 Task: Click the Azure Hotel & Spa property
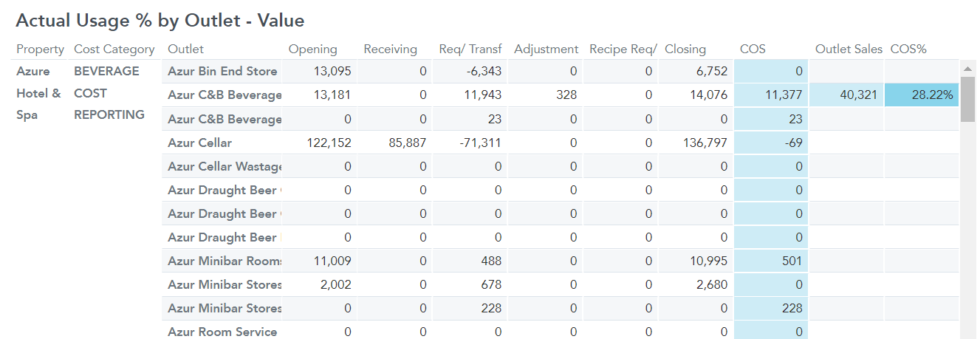[x=38, y=93]
